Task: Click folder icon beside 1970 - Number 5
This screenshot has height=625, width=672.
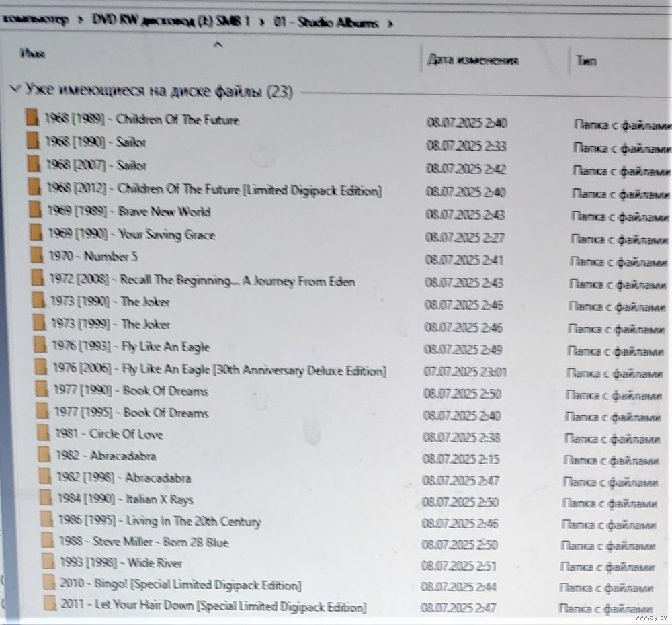Action: (37, 255)
